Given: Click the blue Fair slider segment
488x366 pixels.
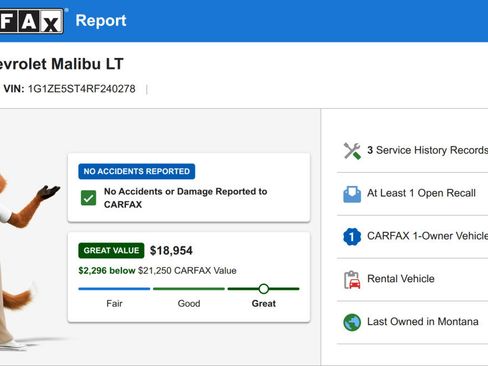Looking at the screenshot, I should [114, 289].
